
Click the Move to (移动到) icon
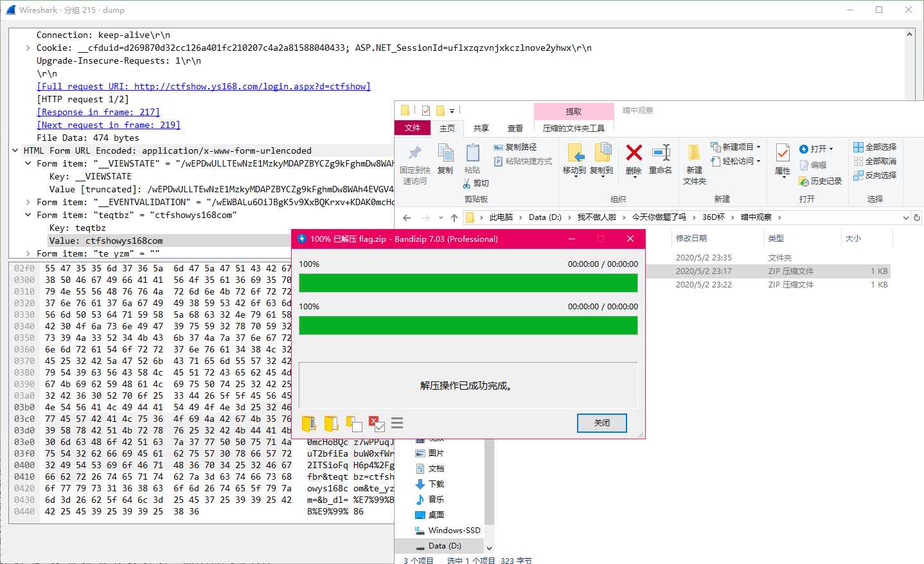575,153
